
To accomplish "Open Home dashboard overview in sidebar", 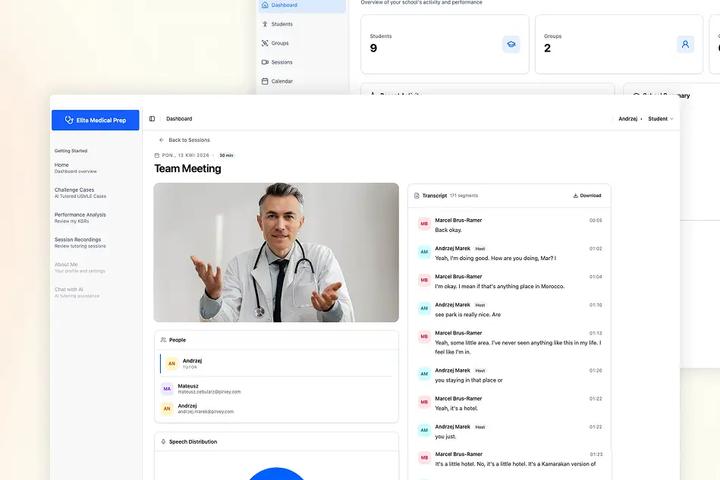I will [76, 168].
